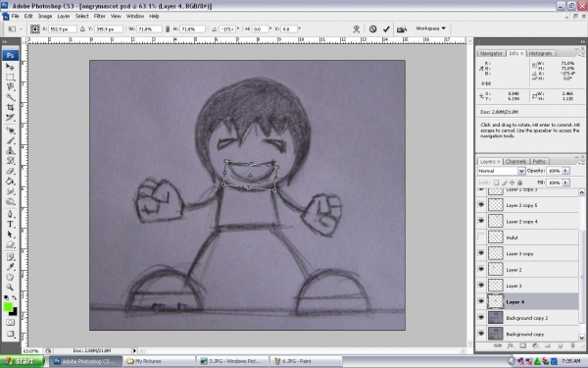This screenshot has width=588, height=368.
Task: Select the History Brush tool
Action: 10,161
